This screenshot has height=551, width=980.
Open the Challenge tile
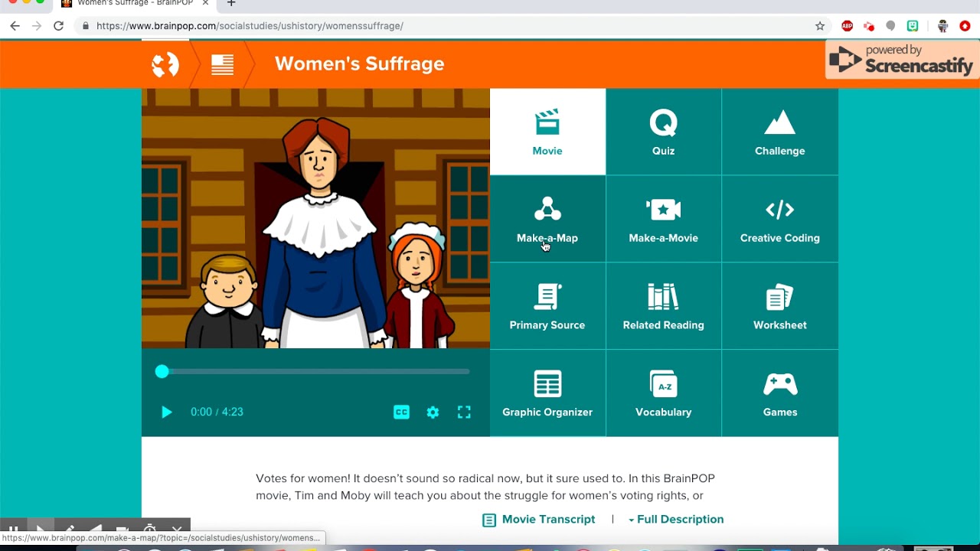click(x=779, y=132)
